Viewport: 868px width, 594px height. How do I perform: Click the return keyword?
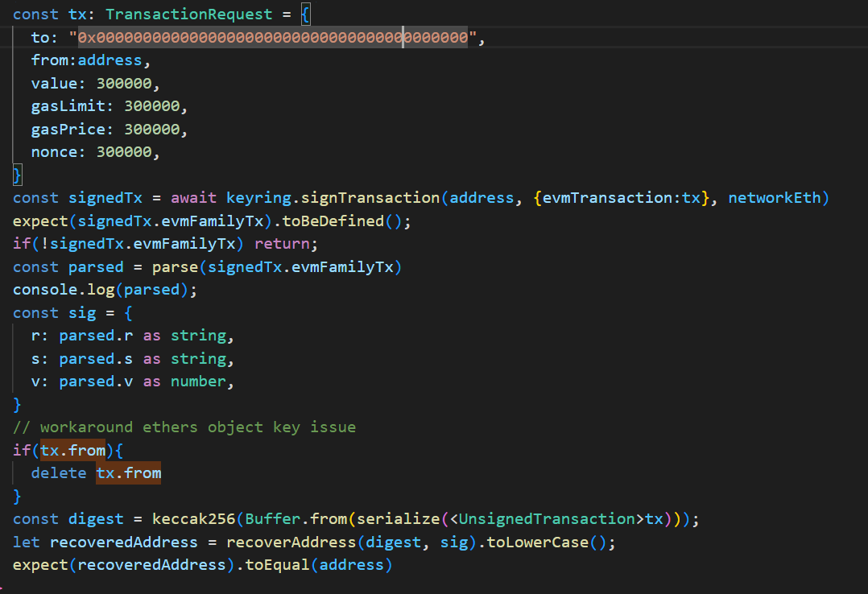282,244
